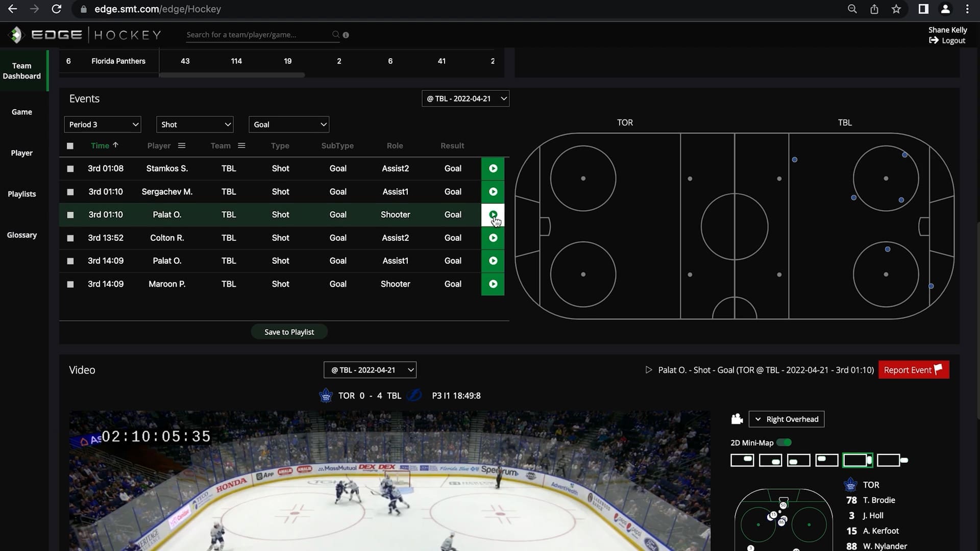Click the search magnifier icon in Edge Hockey
980x551 pixels.
click(335, 35)
